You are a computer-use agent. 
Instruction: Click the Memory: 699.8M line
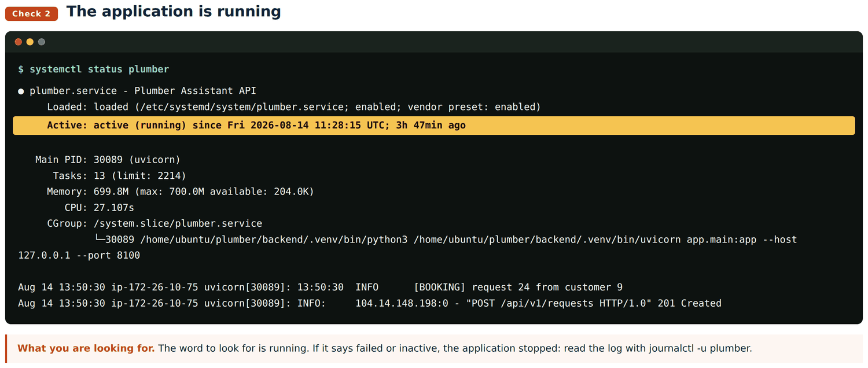click(x=181, y=192)
